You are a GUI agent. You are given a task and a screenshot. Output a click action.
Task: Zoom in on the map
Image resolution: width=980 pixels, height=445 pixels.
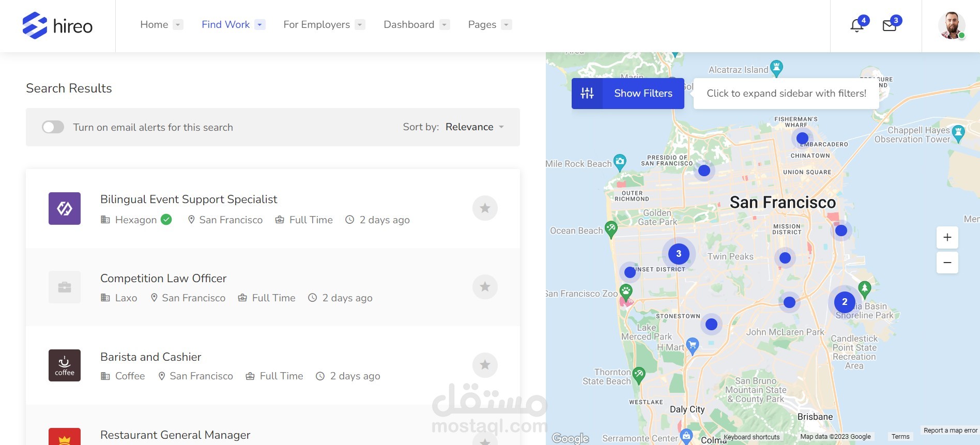[x=947, y=237]
